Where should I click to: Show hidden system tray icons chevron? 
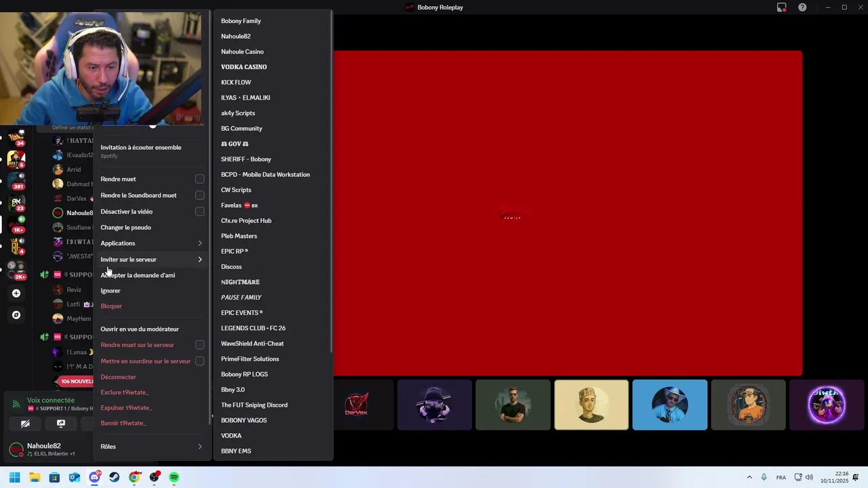click(x=749, y=477)
